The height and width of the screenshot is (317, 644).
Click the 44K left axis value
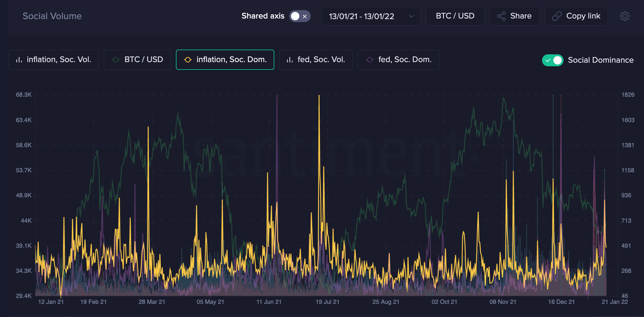(26, 221)
